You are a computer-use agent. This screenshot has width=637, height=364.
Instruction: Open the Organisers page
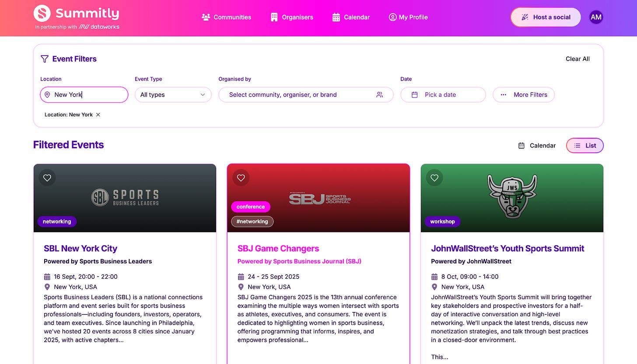292,17
